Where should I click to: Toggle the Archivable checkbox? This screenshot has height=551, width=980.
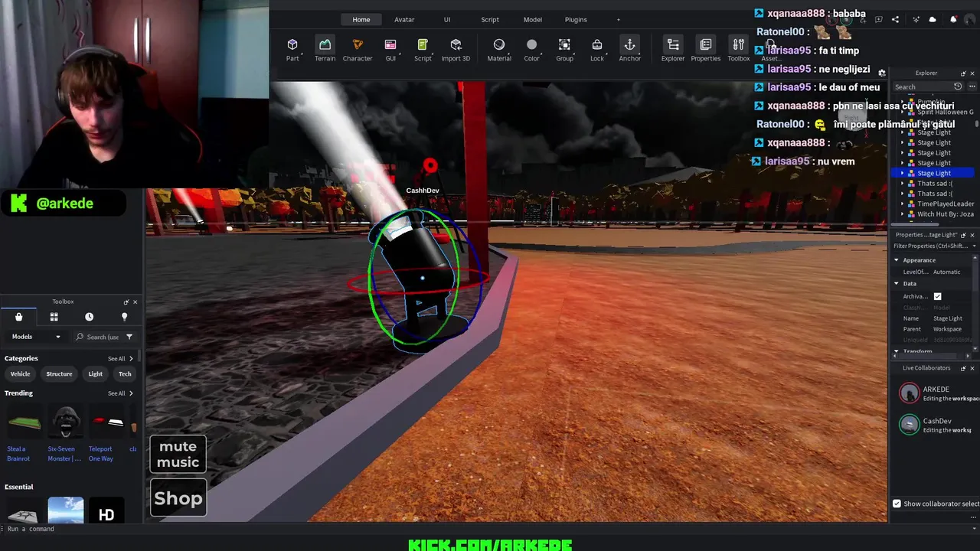pos(937,296)
